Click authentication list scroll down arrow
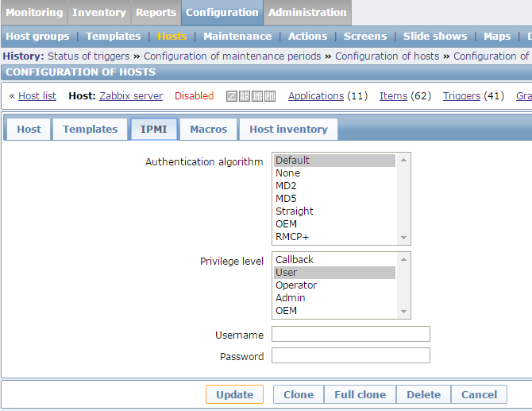 click(x=403, y=238)
